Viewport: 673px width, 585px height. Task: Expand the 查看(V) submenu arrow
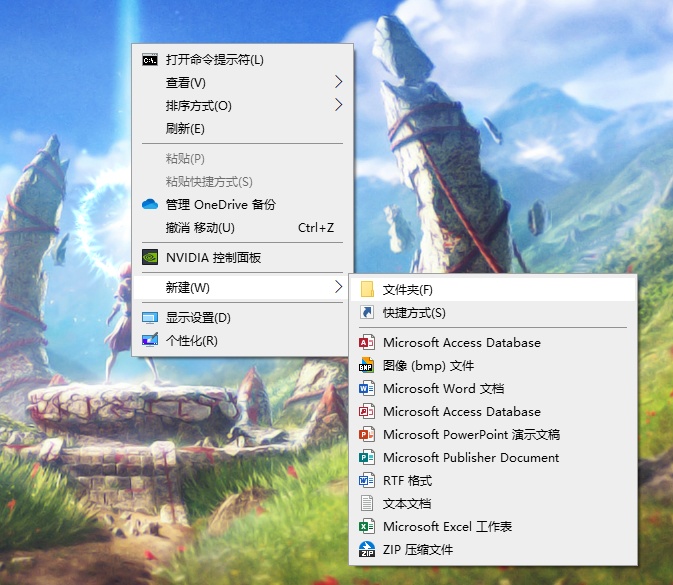pos(339,82)
